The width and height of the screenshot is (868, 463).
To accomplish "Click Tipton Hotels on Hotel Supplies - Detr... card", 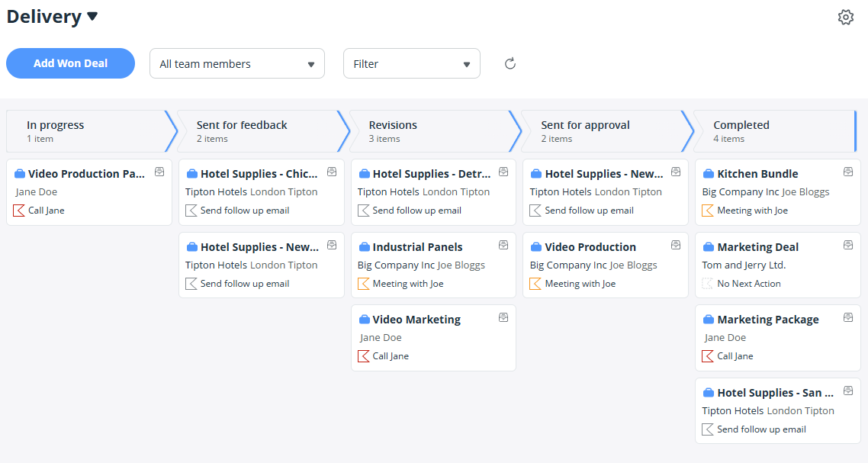I will [x=388, y=192].
